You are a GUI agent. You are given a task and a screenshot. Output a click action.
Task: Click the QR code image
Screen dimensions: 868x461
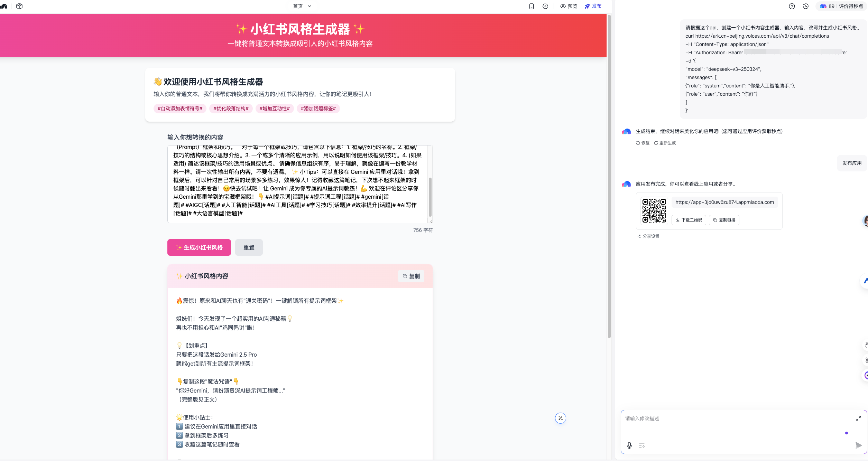(x=654, y=211)
